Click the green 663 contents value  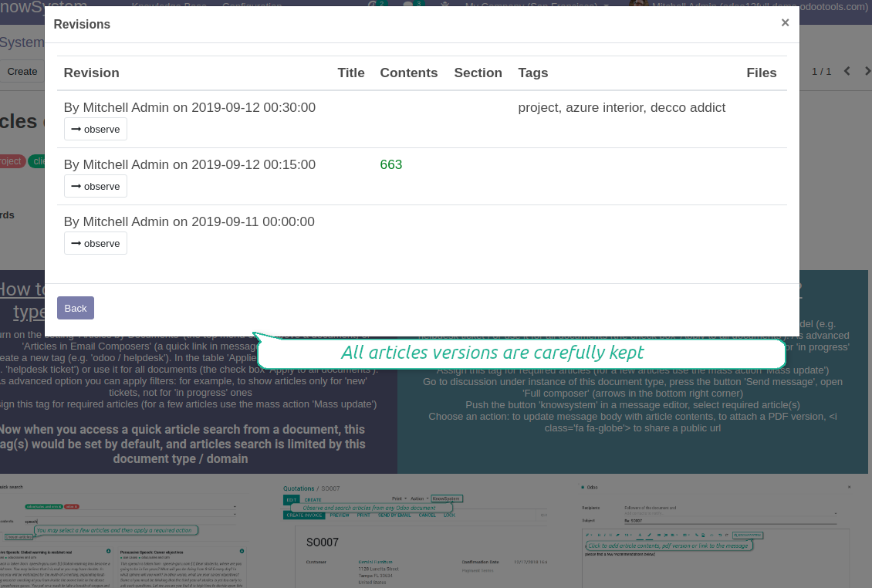coord(391,164)
